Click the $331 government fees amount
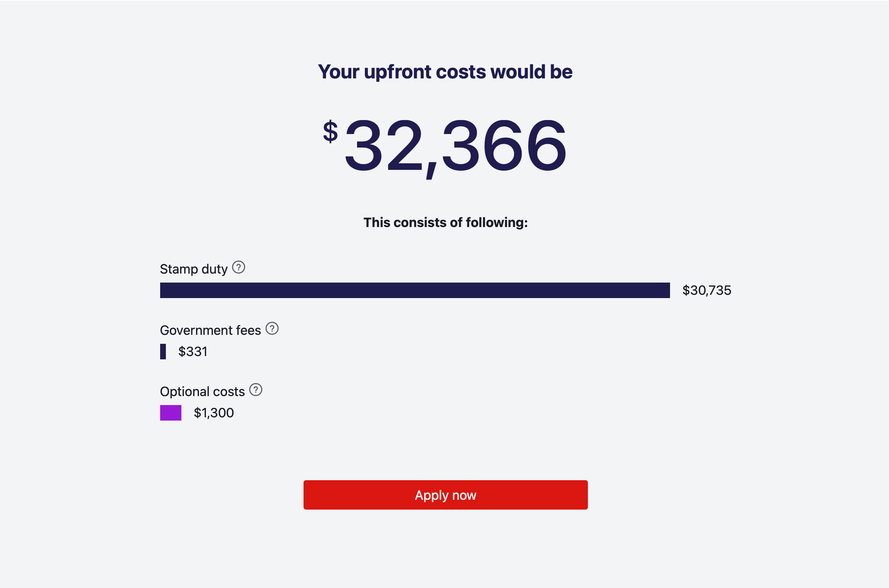 (x=193, y=352)
